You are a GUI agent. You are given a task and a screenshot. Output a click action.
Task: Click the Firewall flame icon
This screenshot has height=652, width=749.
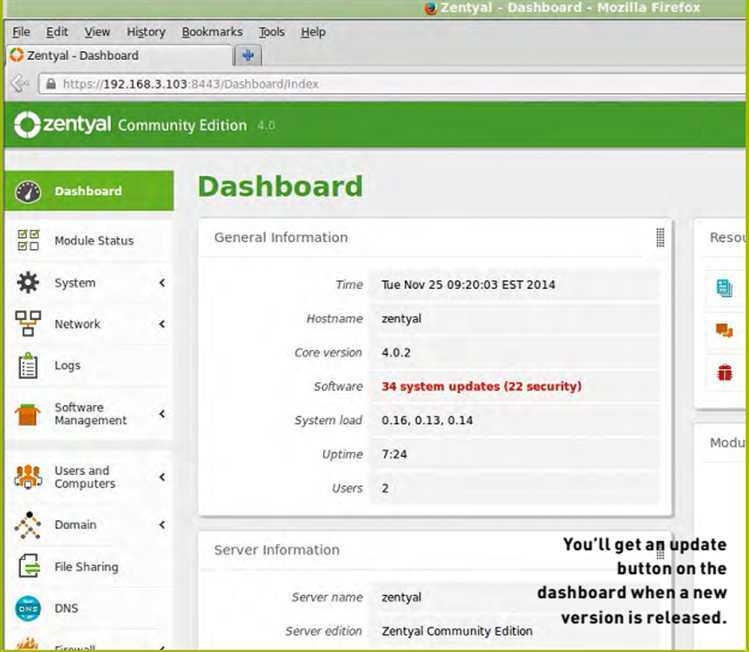tap(28, 643)
